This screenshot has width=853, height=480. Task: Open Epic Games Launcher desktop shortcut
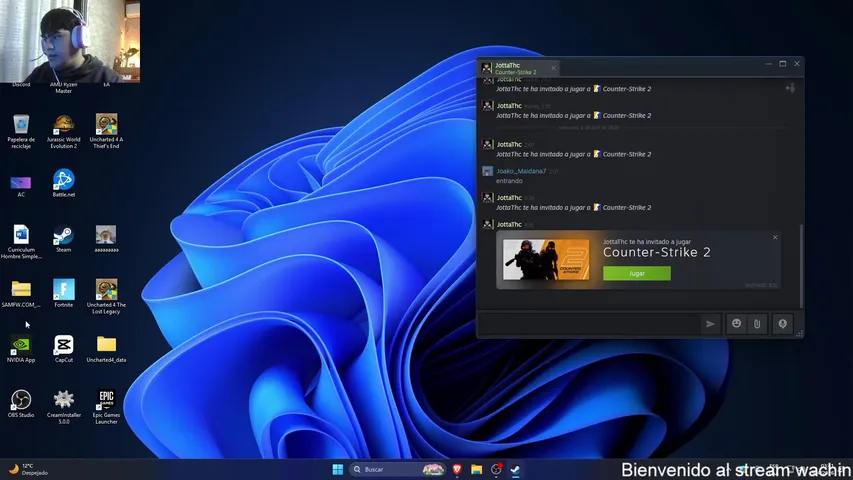(x=106, y=407)
